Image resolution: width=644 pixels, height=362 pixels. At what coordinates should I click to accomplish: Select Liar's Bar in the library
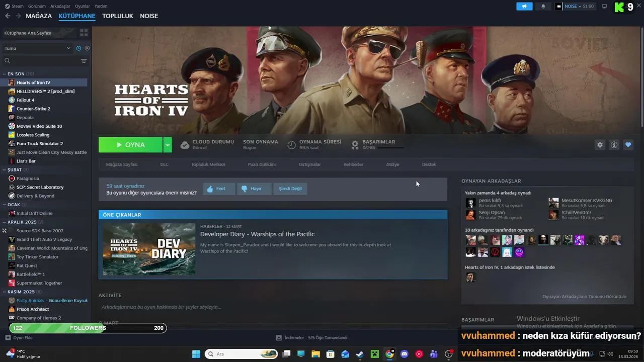pyautogui.click(x=26, y=161)
